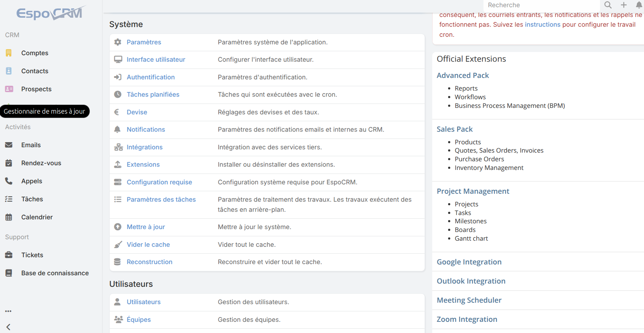Open Prospects in the navigation menu
This screenshot has width=644, height=333.
[x=36, y=89]
